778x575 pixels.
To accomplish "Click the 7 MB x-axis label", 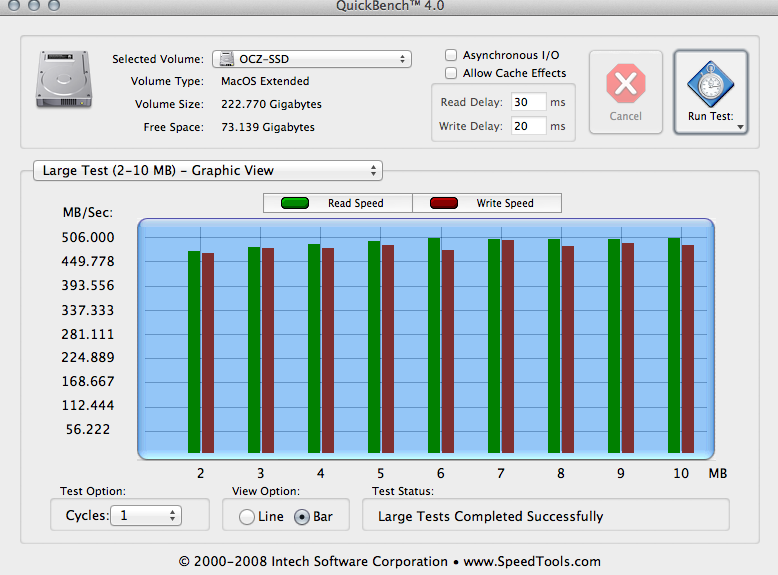I will pos(501,474).
